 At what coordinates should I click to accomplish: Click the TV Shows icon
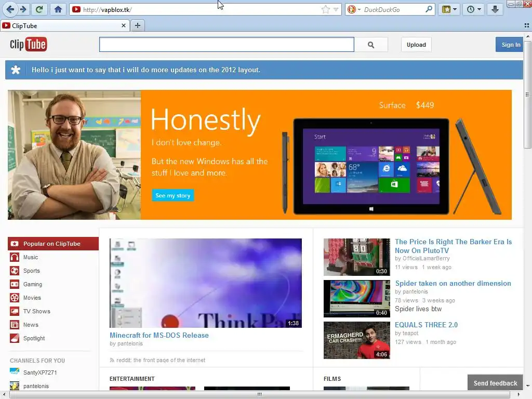15,311
